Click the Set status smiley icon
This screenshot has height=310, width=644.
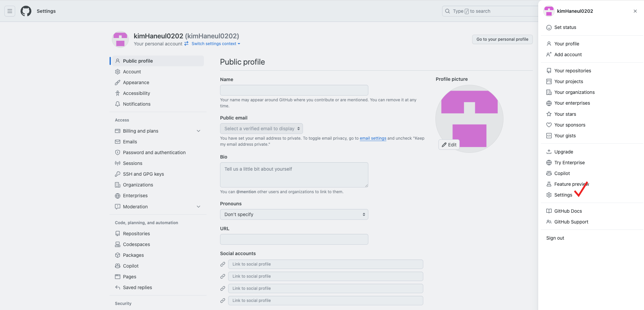549,28
